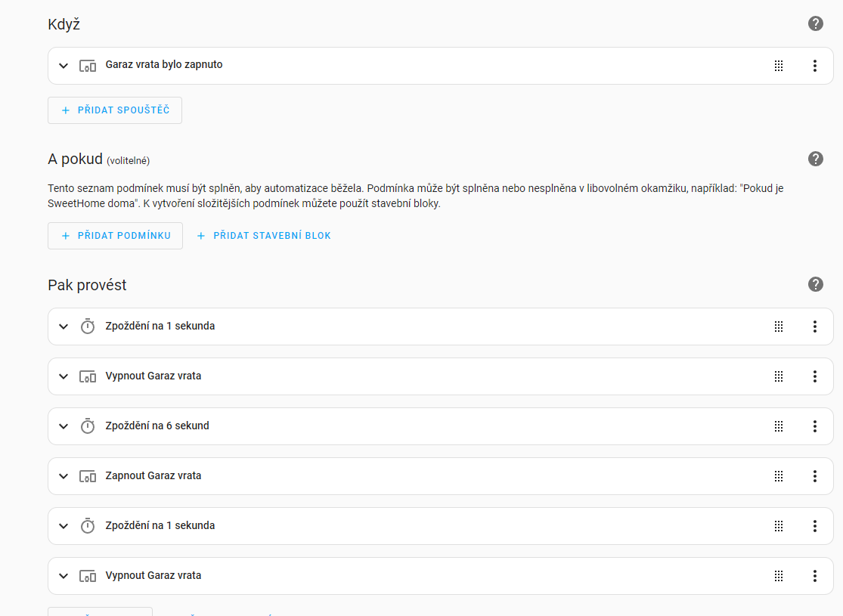The image size is (843, 616).
Task: Click the device icon on Zapnout Garaz vrata
Action: pos(88,476)
